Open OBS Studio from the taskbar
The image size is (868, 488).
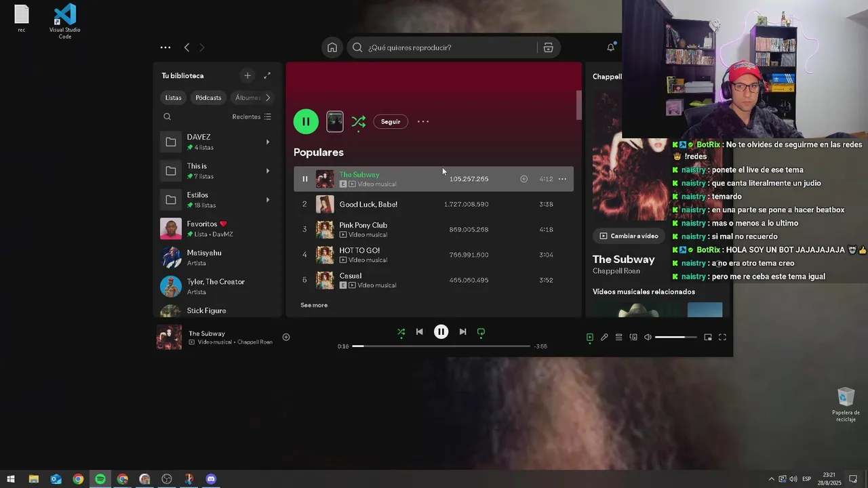167,479
